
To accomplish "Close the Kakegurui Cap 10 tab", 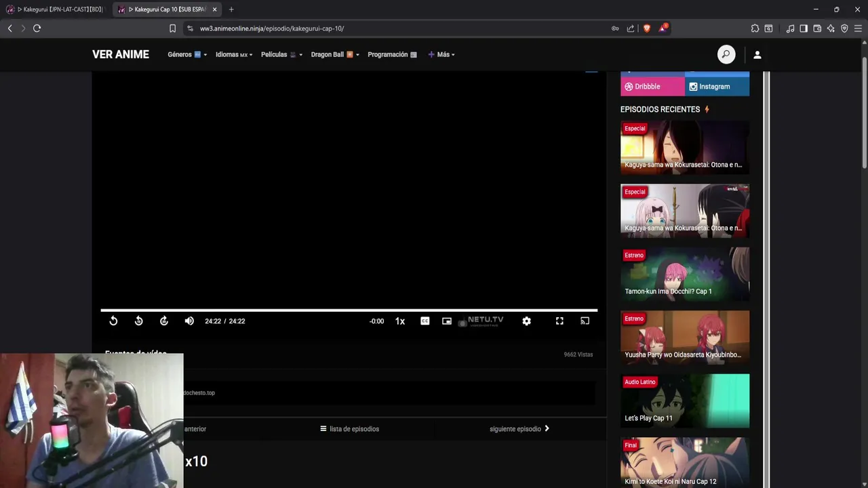I will [x=214, y=9].
